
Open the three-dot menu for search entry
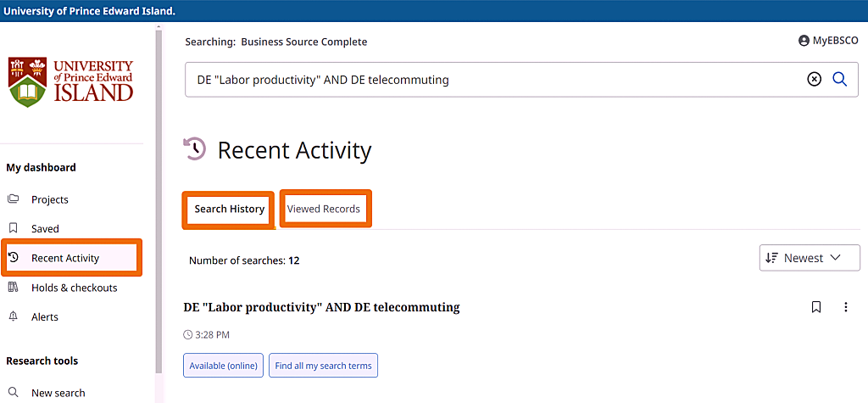(845, 307)
